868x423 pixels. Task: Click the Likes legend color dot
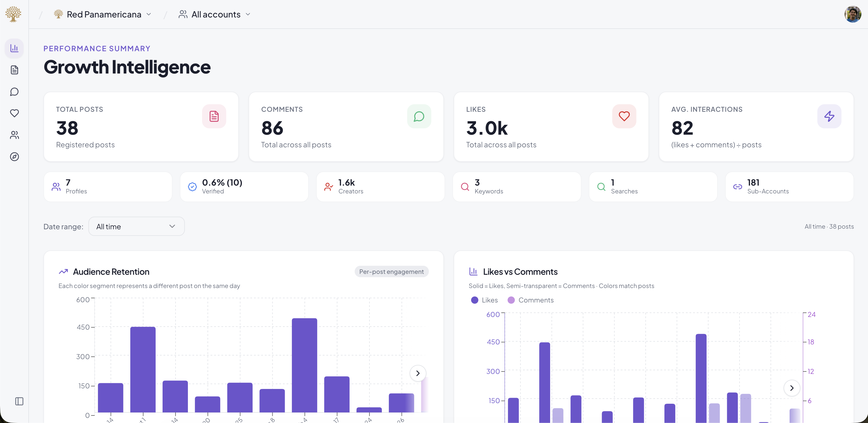[474, 300]
